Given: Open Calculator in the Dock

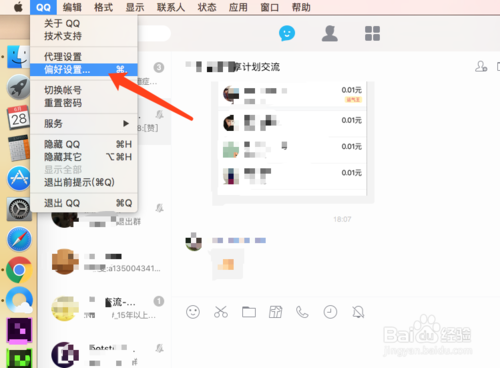Looking at the screenshot, I should click(x=19, y=148).
